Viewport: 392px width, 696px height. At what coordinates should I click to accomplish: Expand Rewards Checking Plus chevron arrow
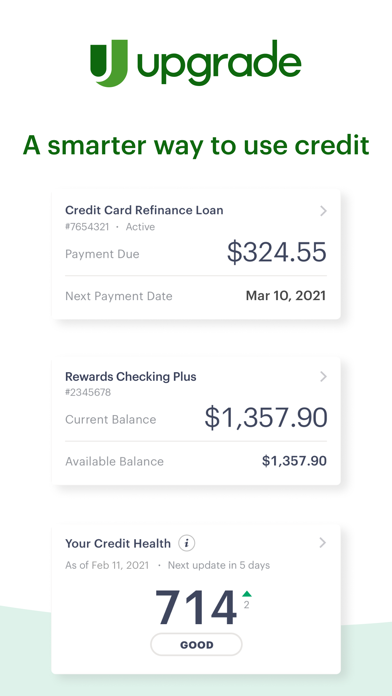(x=323, y=376)
